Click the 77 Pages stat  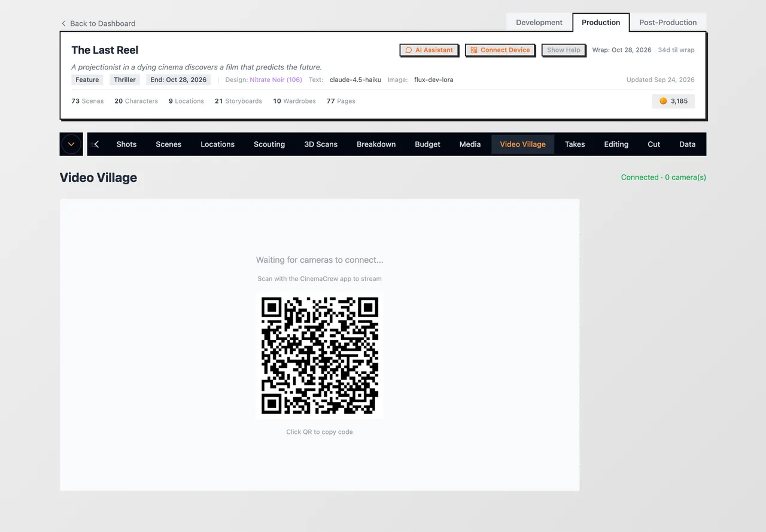click(341, 101)
